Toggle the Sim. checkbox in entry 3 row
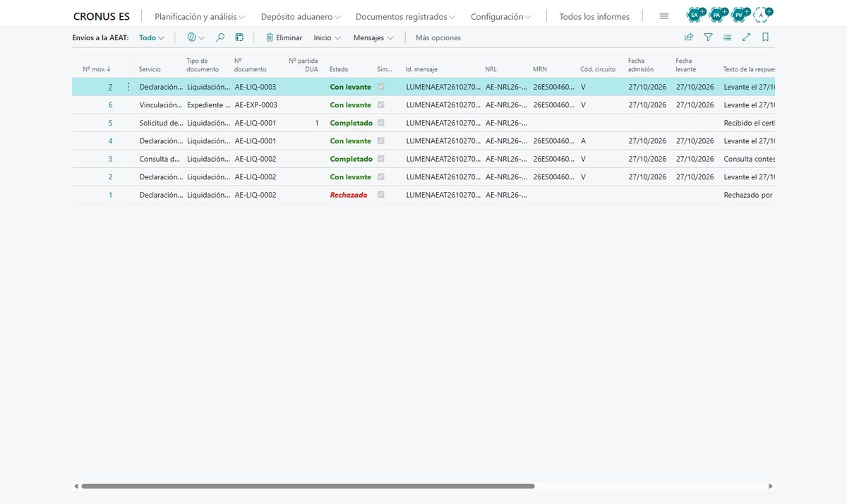 tap(381, 159)
